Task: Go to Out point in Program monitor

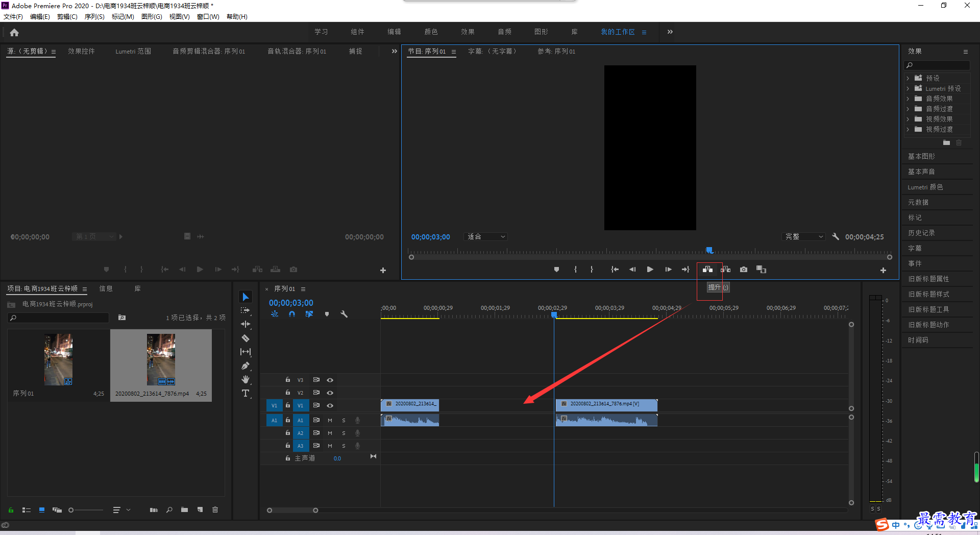Action: tap(685, 270)
